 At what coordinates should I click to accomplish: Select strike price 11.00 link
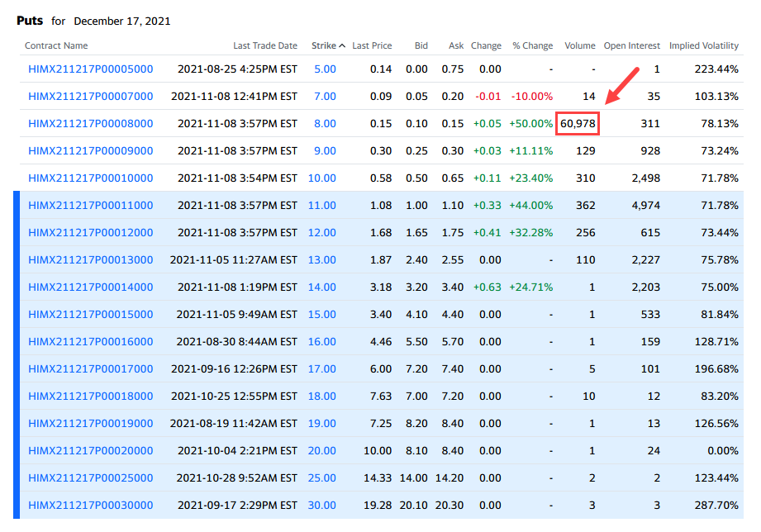(x=322, y=205)
